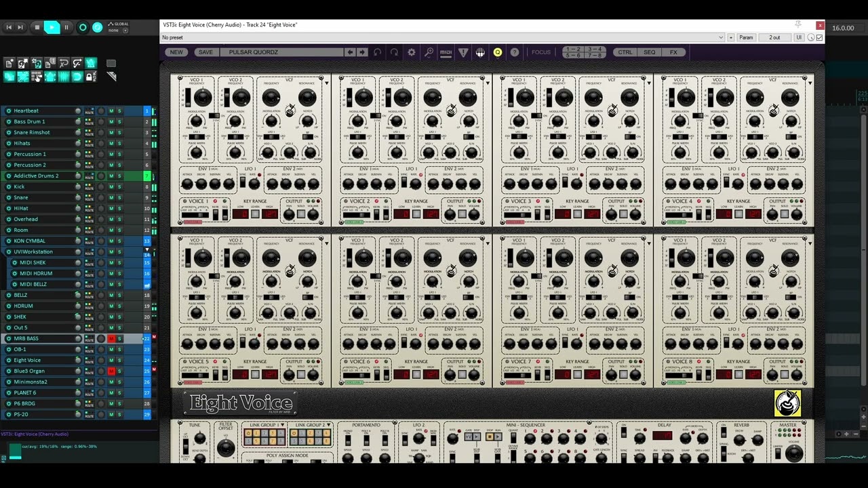This screenshot has height=488, width=868.
Task: Open Voice 1 module dropdown arrow
Action: (326, 83)
